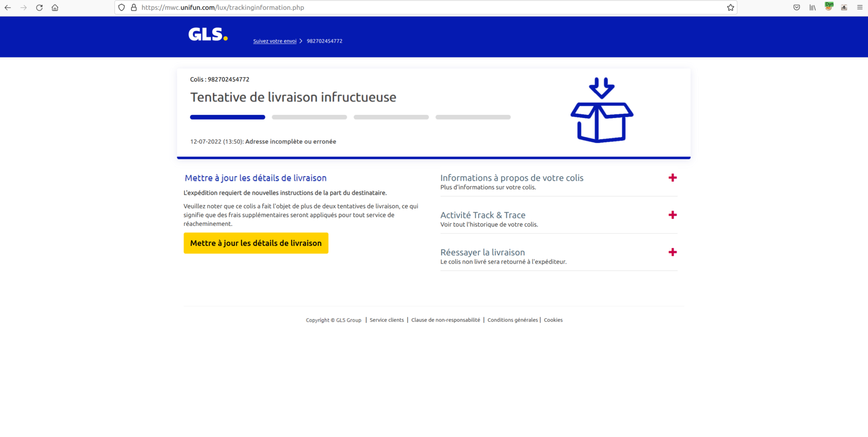Image resolution: width=868 pixels, height=437 pixels.
Task: Open 'Service clients' footer link
Action: point(387,320)
